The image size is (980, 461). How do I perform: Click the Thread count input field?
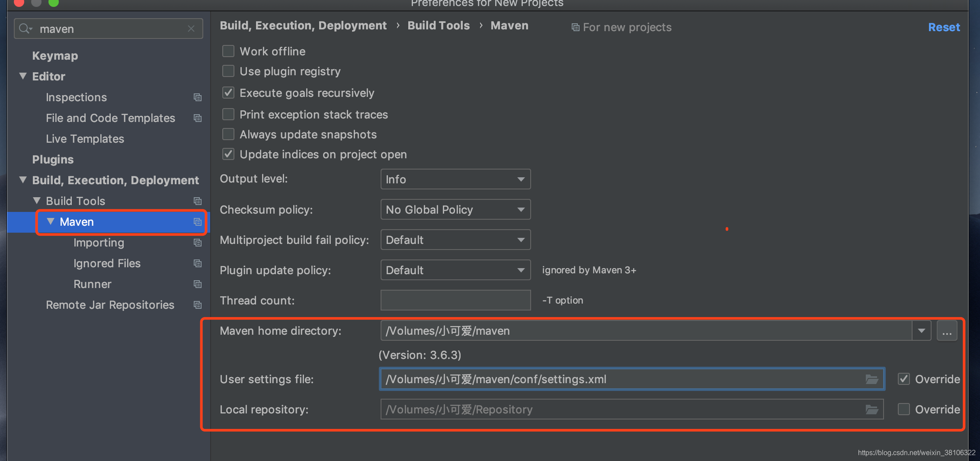pos(455,300)
